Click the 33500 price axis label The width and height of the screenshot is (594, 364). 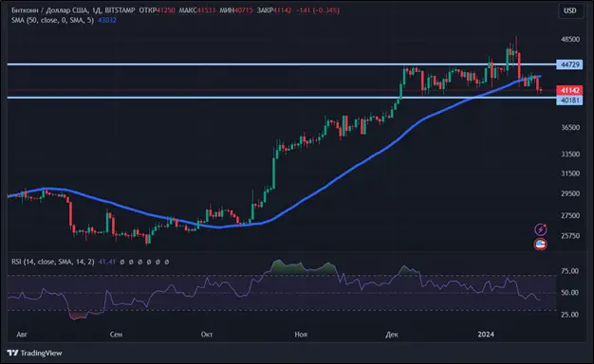tap(570, 154)
